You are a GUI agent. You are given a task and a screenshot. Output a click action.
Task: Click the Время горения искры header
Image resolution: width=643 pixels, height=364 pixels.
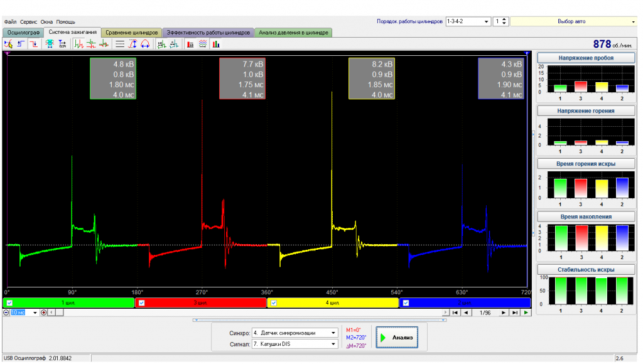click(586, 164)
